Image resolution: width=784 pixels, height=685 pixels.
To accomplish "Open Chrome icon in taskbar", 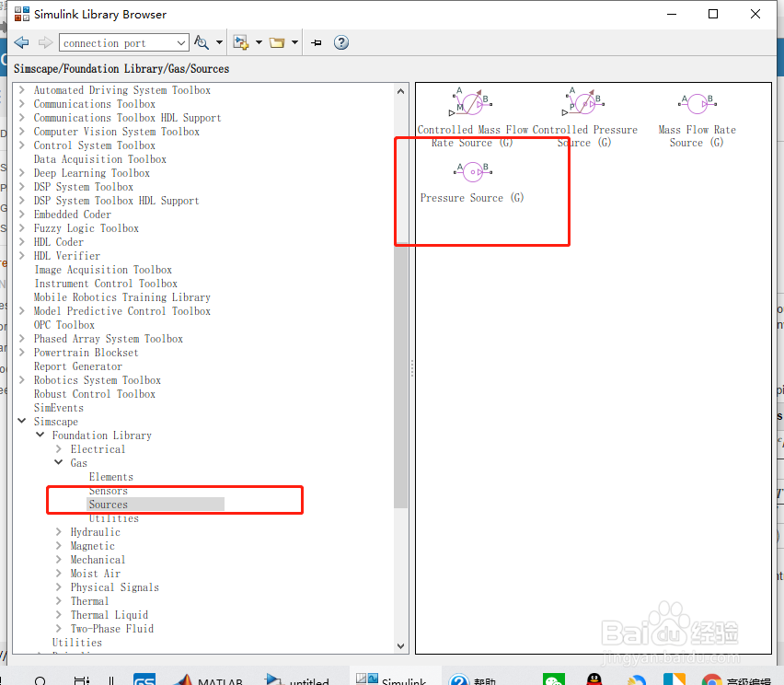I will pyautogui.click(x=710, y=680).
